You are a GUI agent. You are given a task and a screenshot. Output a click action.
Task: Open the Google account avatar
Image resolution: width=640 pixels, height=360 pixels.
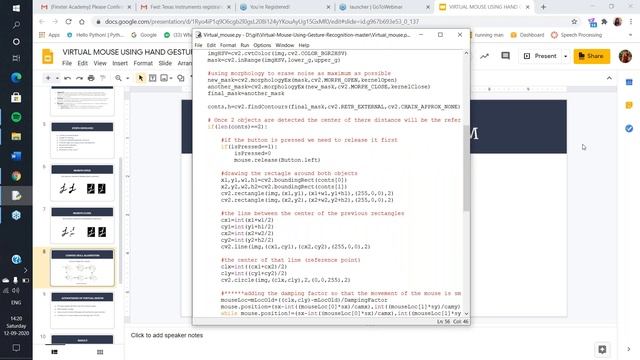click(x=625, y=56)
